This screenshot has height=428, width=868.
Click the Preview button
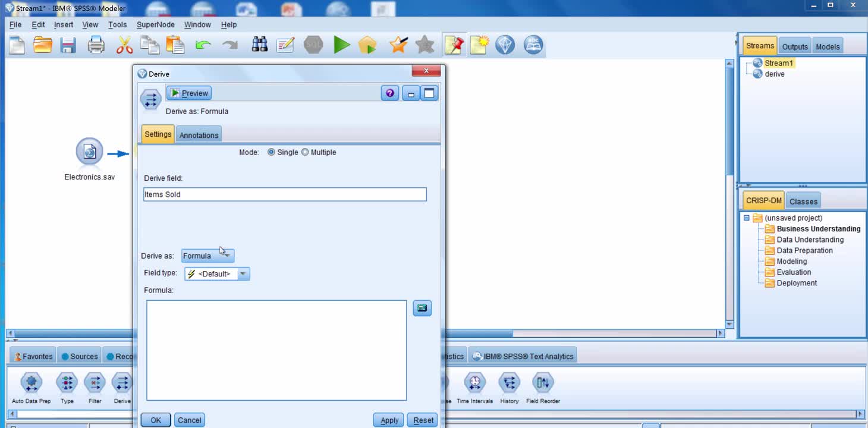pyautogui.click(x=189, y=93)
